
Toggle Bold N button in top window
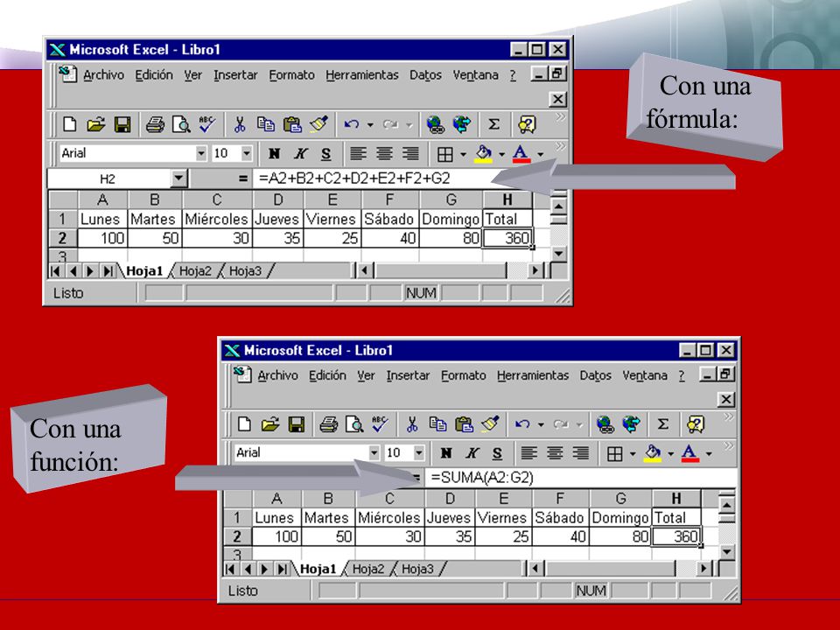tap(274, 154)
